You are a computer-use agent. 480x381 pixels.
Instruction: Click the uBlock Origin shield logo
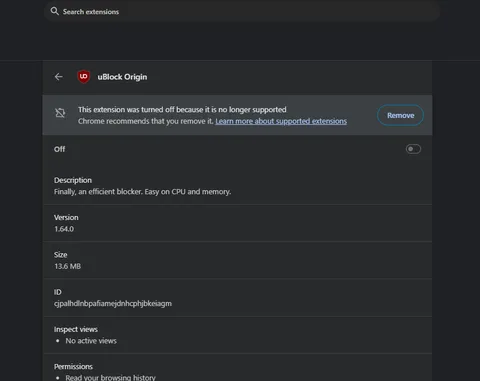click(x=83, y=77)
